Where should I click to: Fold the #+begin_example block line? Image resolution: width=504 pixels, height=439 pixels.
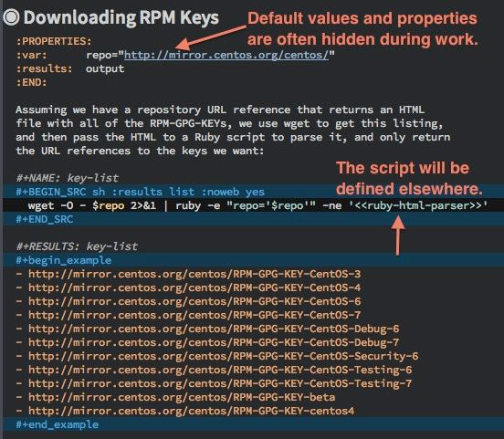64,260
